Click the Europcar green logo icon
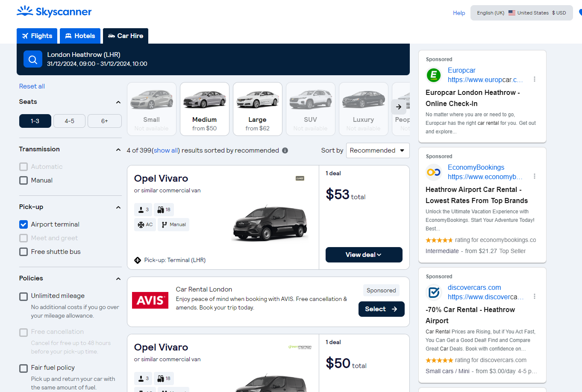This screenshot has height=392, width=582. tap(434, 76)
